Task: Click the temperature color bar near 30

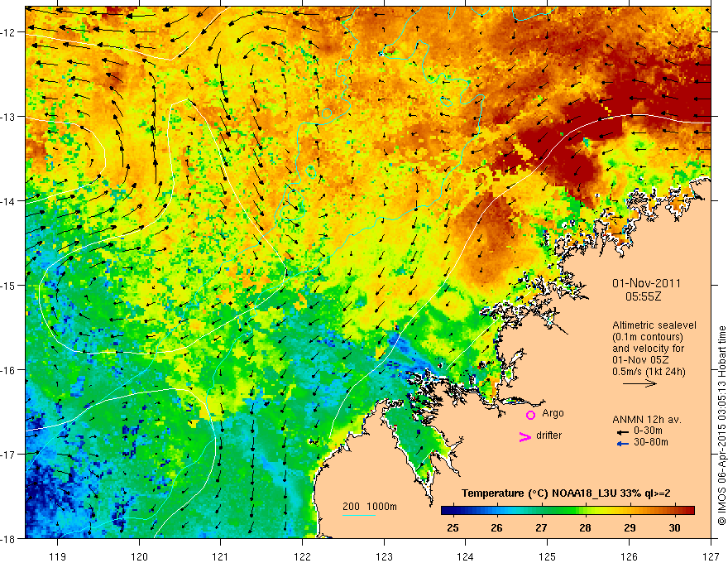Action: [674, 510]
